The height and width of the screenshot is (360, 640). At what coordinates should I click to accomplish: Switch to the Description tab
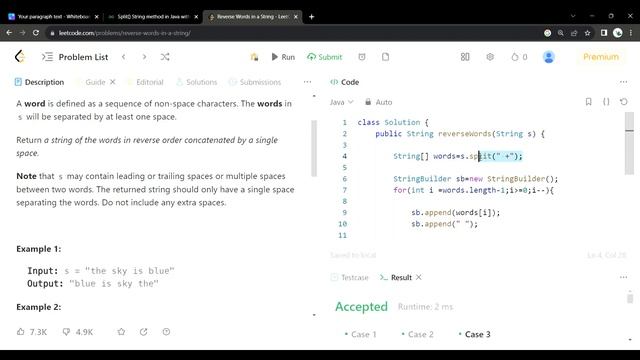tap(40, 82)
